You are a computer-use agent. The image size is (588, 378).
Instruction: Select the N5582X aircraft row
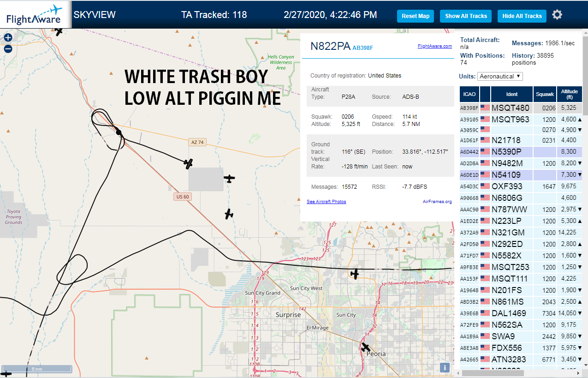[x=521, y=256]
